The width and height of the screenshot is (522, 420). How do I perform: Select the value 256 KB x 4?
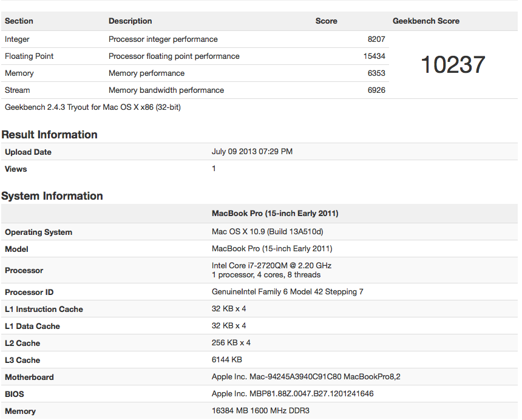tap(231, 343)
